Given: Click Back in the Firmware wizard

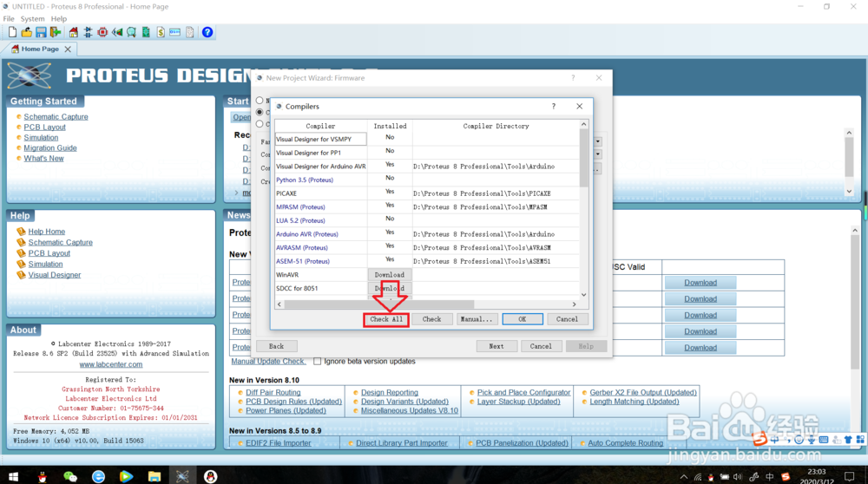Looking at the screenshot, I should point(276,346).
